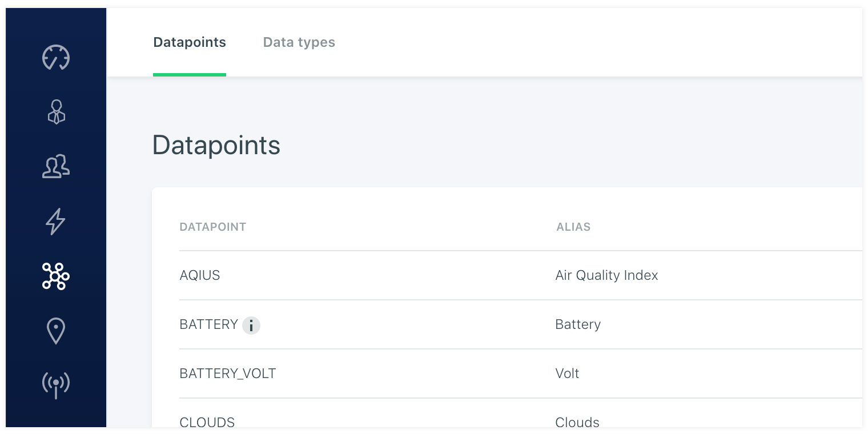Image resolution: width=868 pixels, height=434 pixels.
Task: Open the dashboard gauge icon in sidebar
Action: pyautogui.click(x=56, y=58)
